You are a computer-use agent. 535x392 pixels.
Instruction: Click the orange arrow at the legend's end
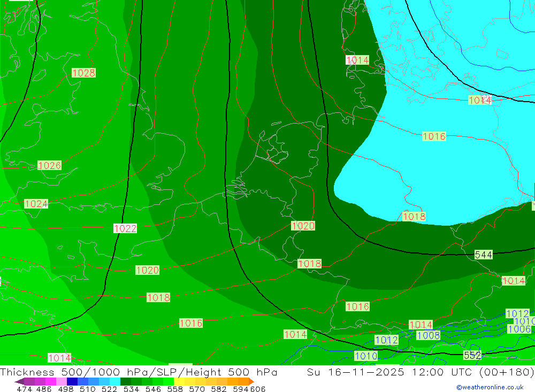click(x=251, y=381)
